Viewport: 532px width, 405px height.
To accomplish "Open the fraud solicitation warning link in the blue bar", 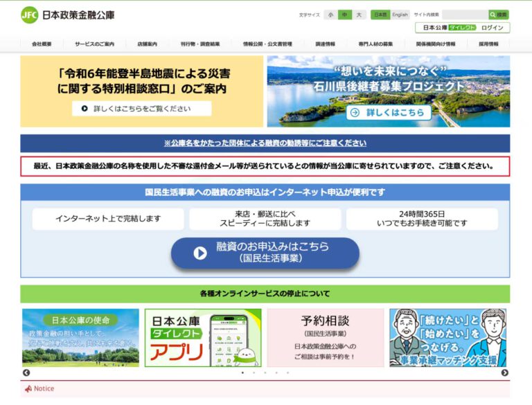I will (x=265, y=143).
